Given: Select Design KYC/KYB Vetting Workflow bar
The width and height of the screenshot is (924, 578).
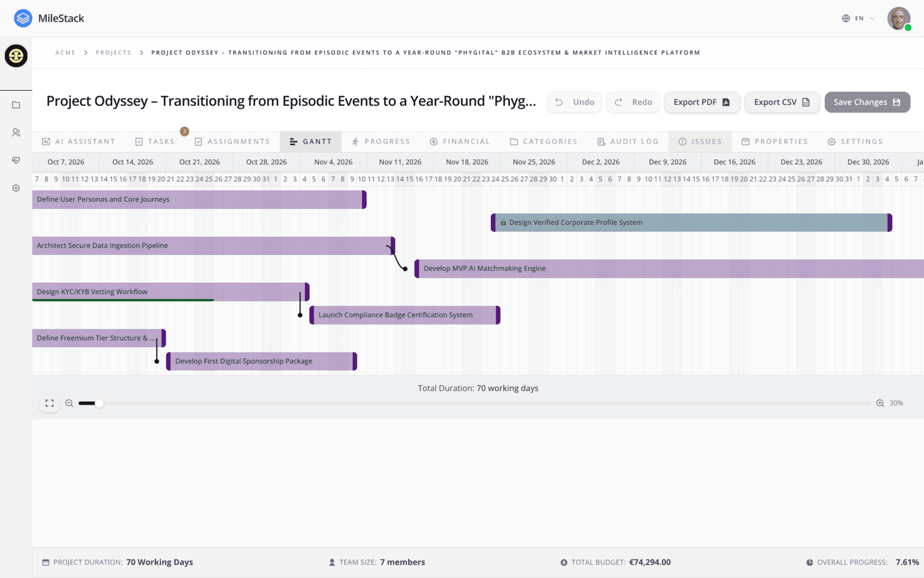Looking at the screenshot, I should point(171,292).
